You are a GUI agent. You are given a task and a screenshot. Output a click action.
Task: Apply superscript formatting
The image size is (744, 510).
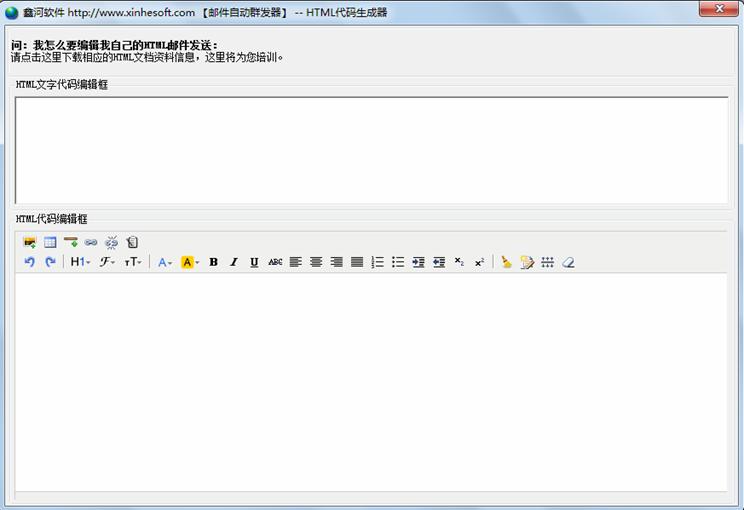(x=480, y=262)
